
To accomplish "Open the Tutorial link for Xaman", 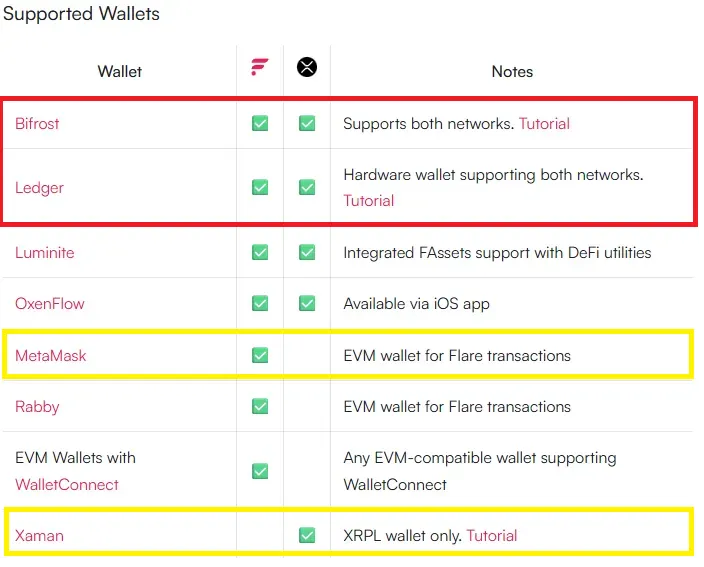I will pos(492,536).
